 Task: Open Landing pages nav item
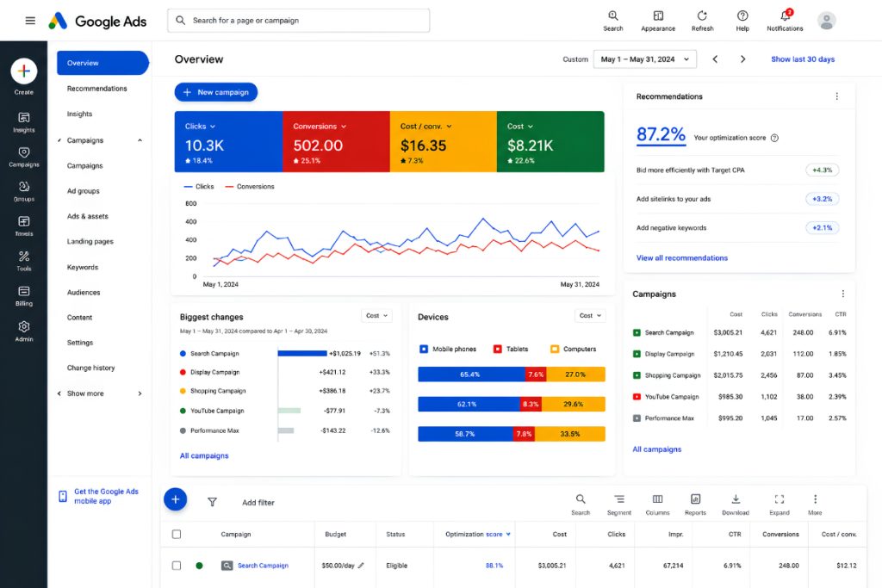coord(90,242)
